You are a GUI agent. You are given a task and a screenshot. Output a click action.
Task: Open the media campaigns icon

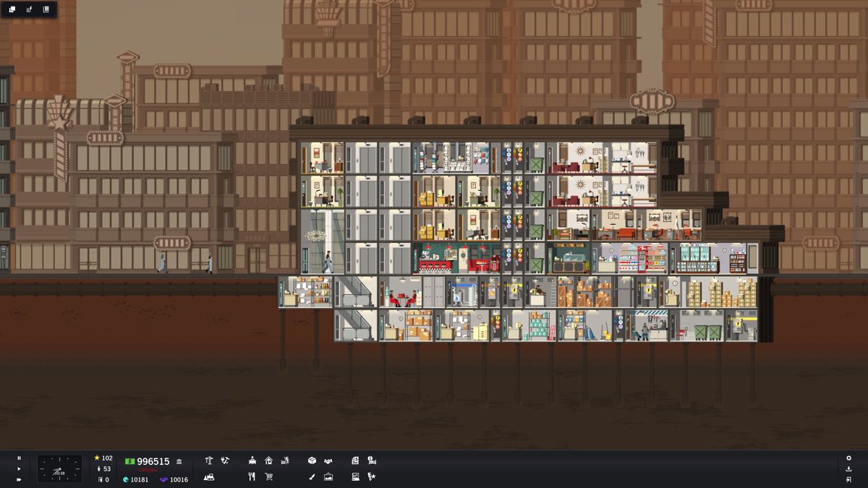pos(372,460)
